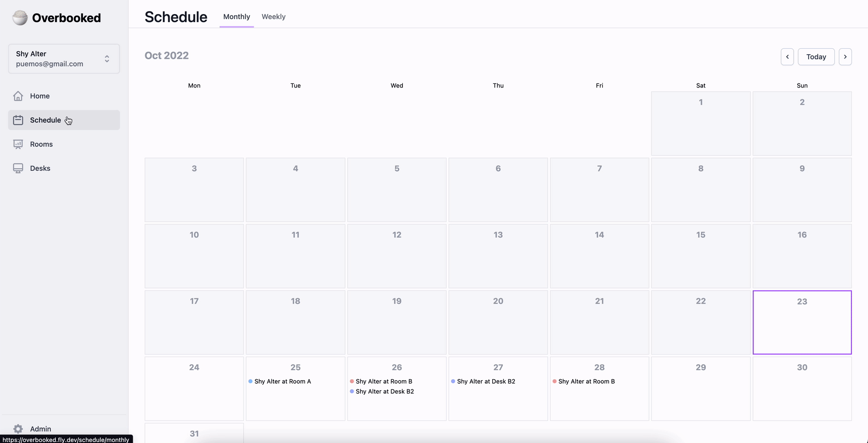Screen dimensions: 868x443
Task: Click the Fri column header
Action: point(599,85)
